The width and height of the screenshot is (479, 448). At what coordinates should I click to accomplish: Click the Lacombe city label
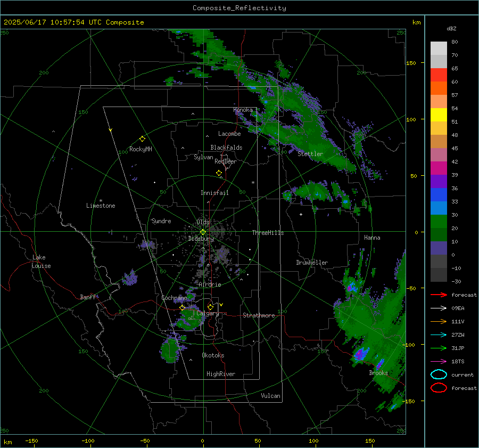click(x=229, y=134)
